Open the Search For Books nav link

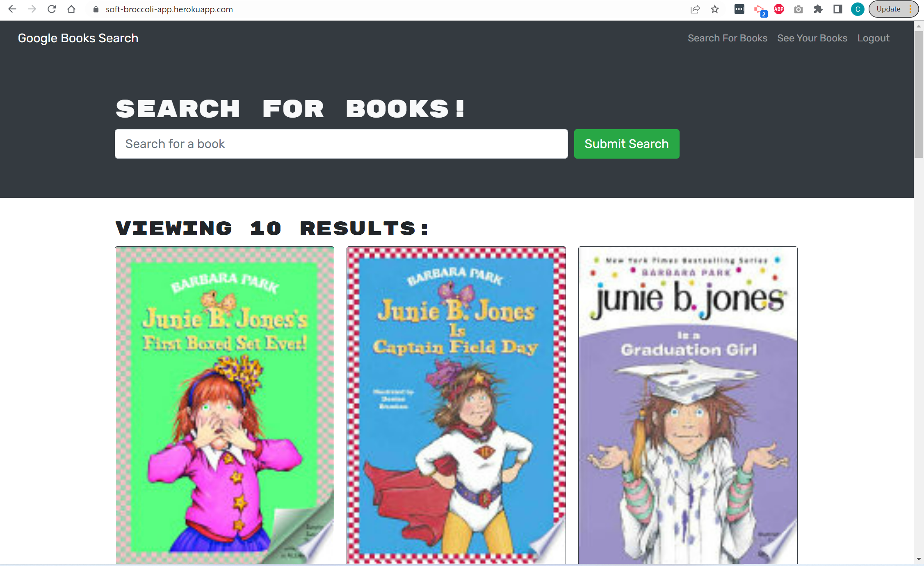tap(727, 38)
